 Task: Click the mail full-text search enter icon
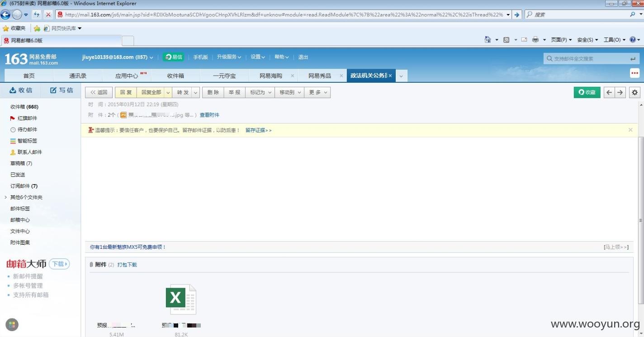[x=633, y=59]
